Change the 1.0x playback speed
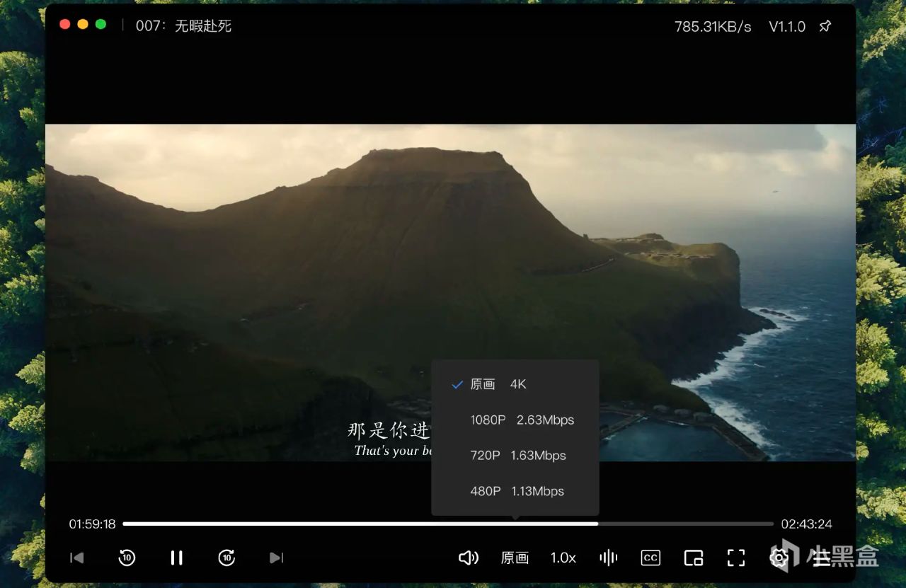The width and height of the screenshot is (906, 588). (x=563, y=558)
